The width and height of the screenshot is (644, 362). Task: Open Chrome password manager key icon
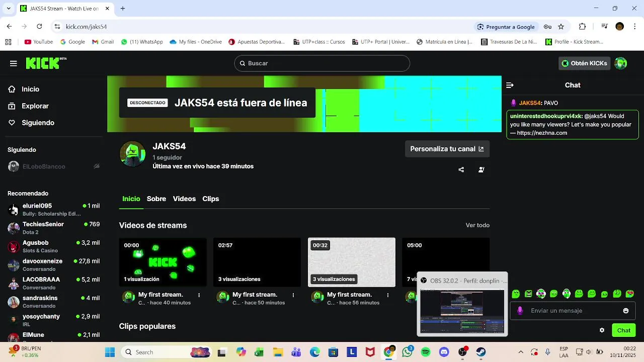(547, 27)
